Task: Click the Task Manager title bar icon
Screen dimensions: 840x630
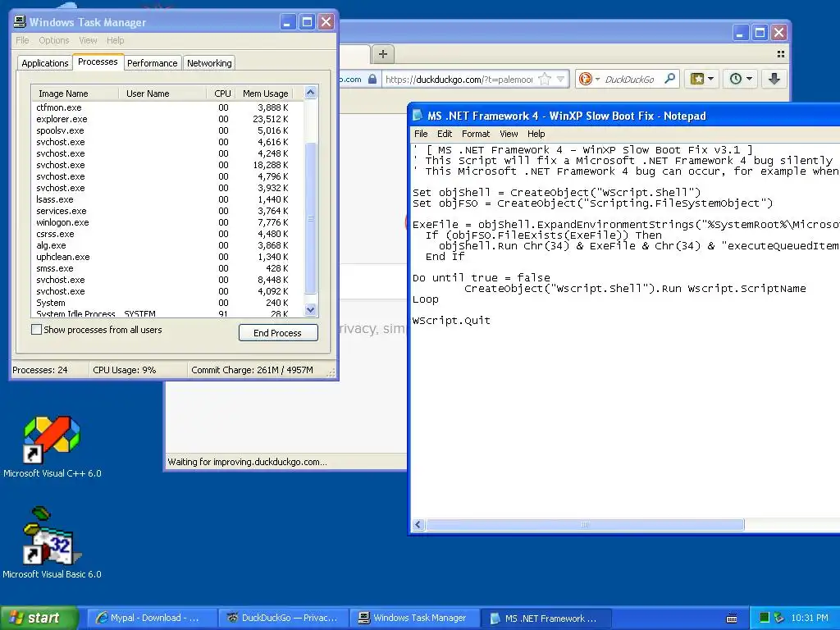Action: 20,21
